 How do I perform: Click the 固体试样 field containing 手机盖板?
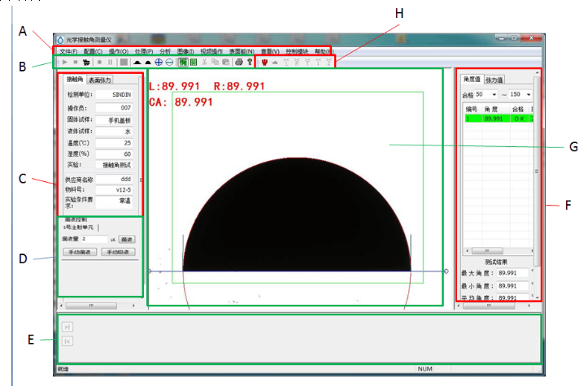click(x=114, y=120)
